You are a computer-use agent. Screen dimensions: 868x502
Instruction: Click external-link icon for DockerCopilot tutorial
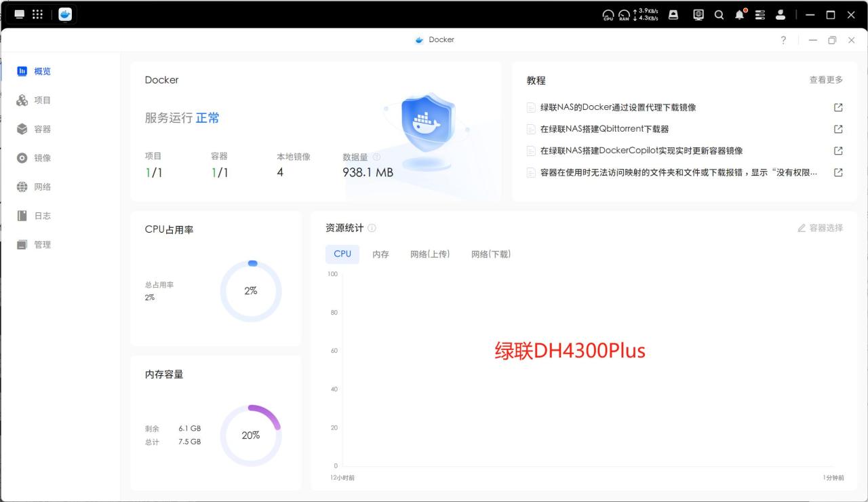click(838, 151)
